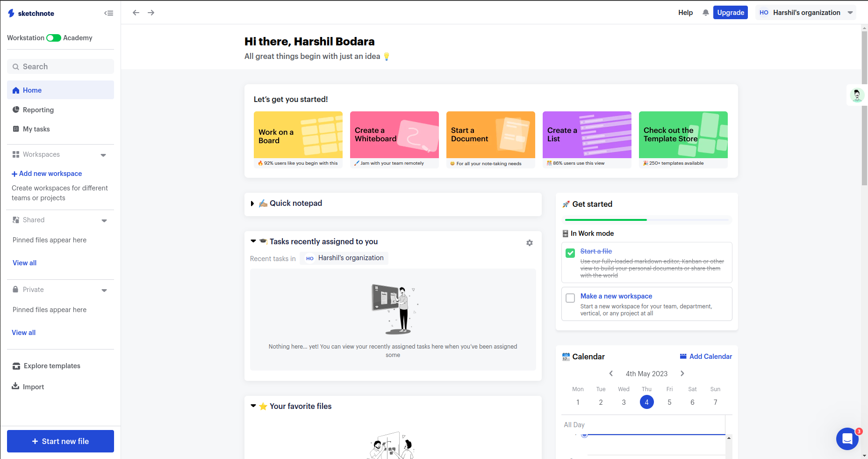Screen dimensions: 868x459
Task: Check the Make a new workspace checkbox
Action: (570, 298)
